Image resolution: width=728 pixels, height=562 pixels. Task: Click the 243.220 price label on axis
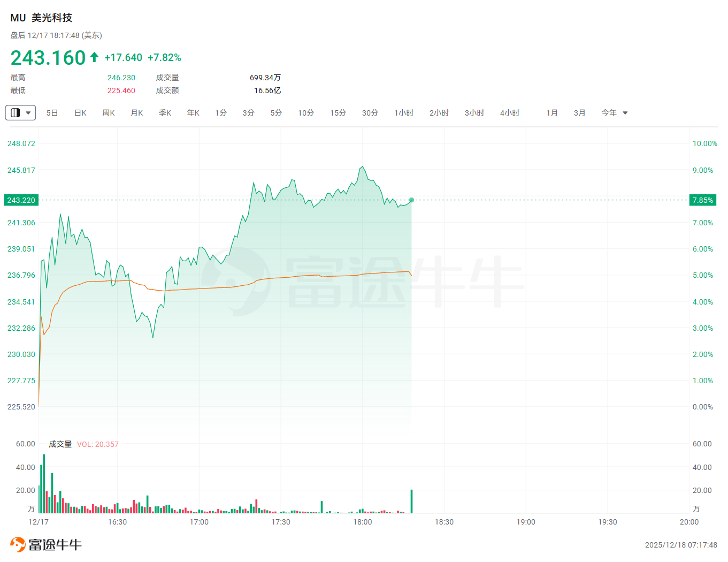(21, 200)
